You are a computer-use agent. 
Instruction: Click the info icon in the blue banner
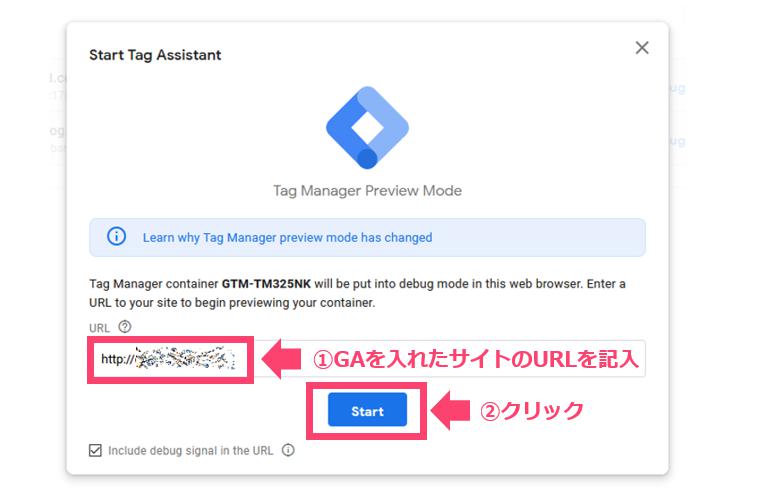point(116,237)
